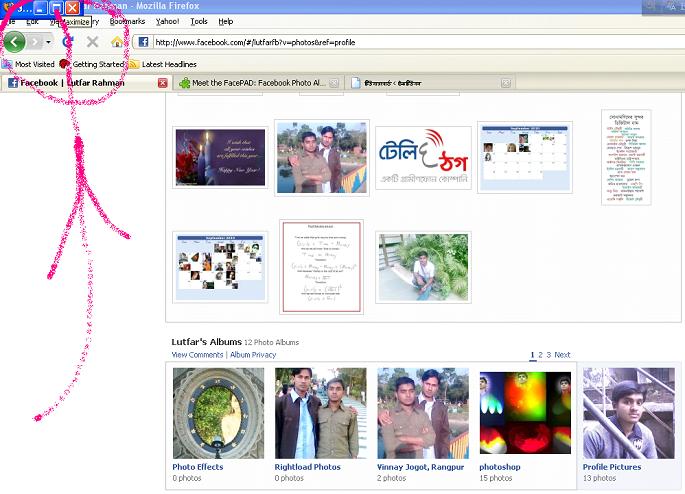Viewport: 685px width, 494px height.
Task: Click the Rightload Photos album title
Action: tap(307, 467)
